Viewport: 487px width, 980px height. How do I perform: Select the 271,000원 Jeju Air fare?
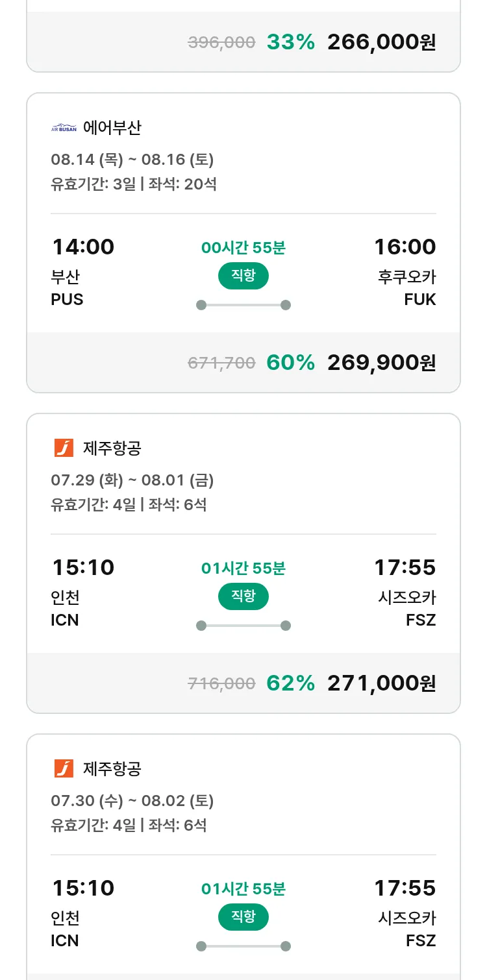point(381,683)
